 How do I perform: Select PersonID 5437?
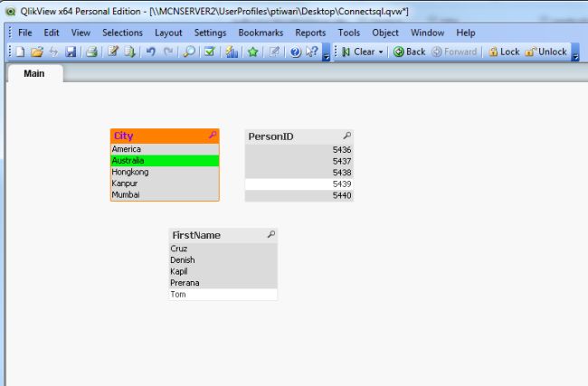299,161
